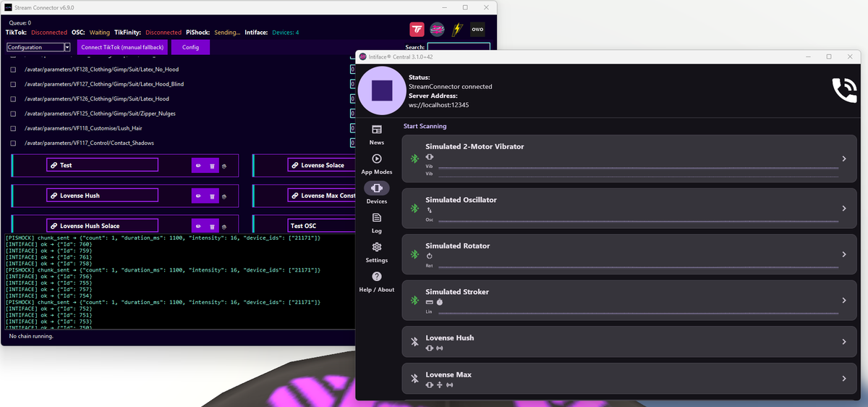Open App Modes in Intiface sidebar
This screenshot has height=407, width=868.
point(376,164)
